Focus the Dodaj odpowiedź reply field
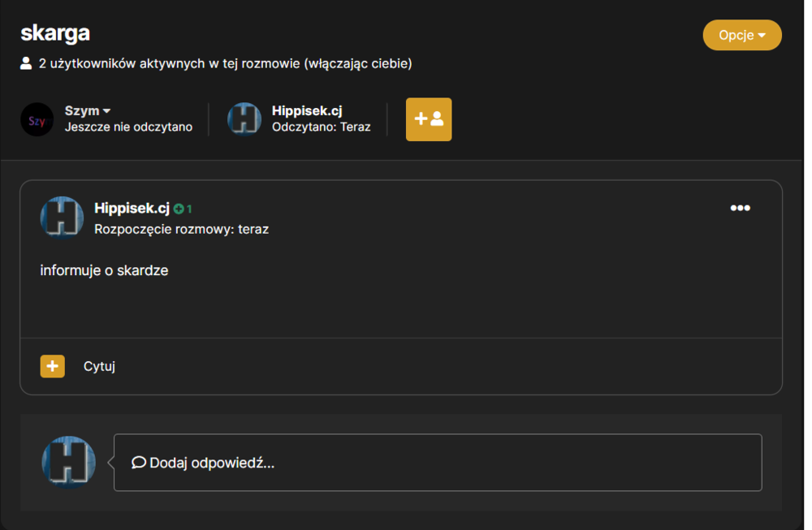The height and width of the screenshot is (530, 812). [x=438, y=462]
